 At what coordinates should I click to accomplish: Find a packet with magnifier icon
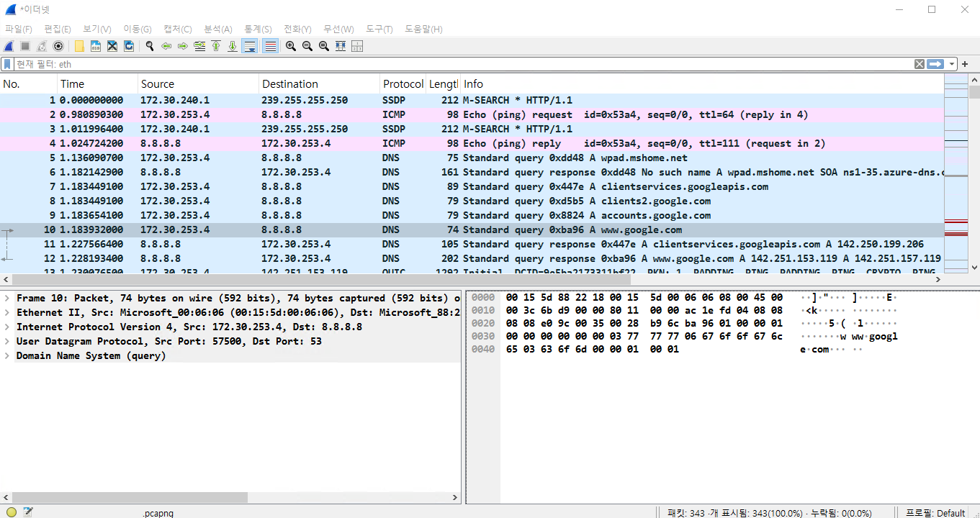click(150, 46)
